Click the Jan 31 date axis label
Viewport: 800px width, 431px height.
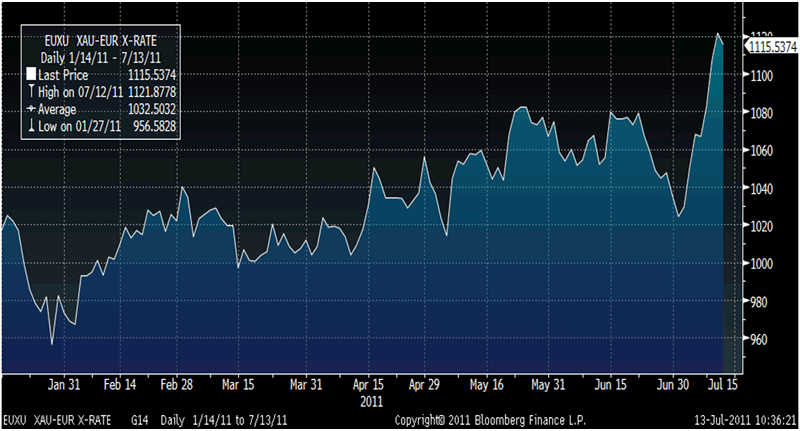click(63, 384)
